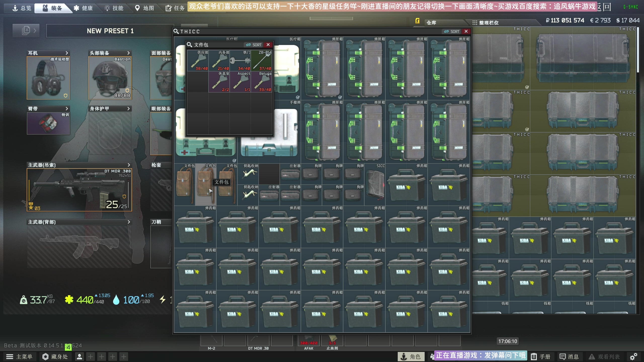
Task: Select the 医疗箱 medicine case above the 文件包 row
Action: (206, 132)
